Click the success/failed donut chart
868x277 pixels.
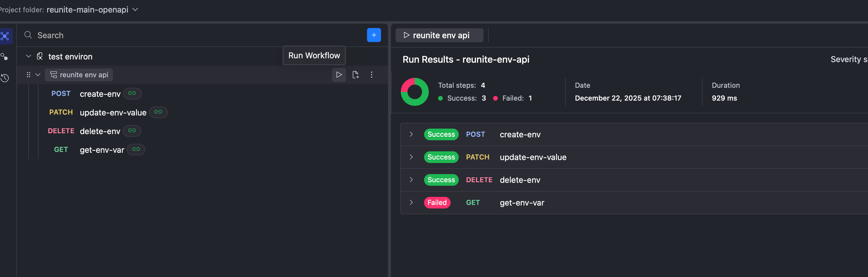point(414,92)
